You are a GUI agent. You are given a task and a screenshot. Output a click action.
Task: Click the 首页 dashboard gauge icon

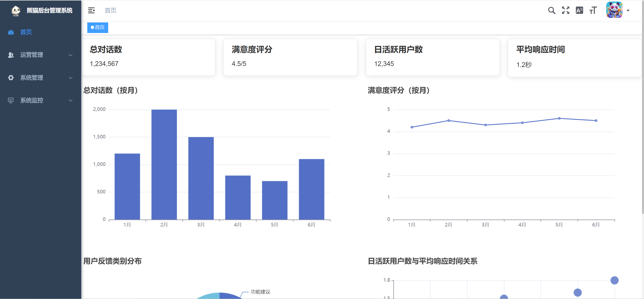pyautogui.click(x=11, y=32)
